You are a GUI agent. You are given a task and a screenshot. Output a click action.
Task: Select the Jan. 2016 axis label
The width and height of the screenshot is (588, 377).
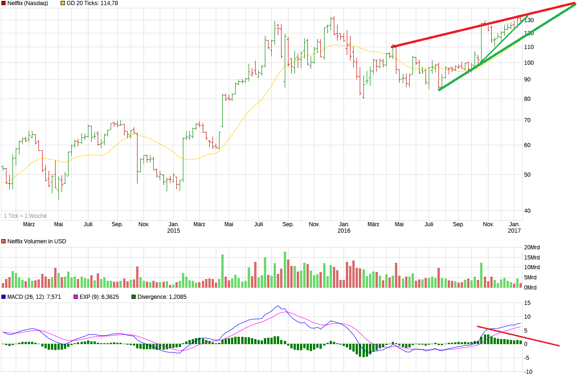coord(344,227)
